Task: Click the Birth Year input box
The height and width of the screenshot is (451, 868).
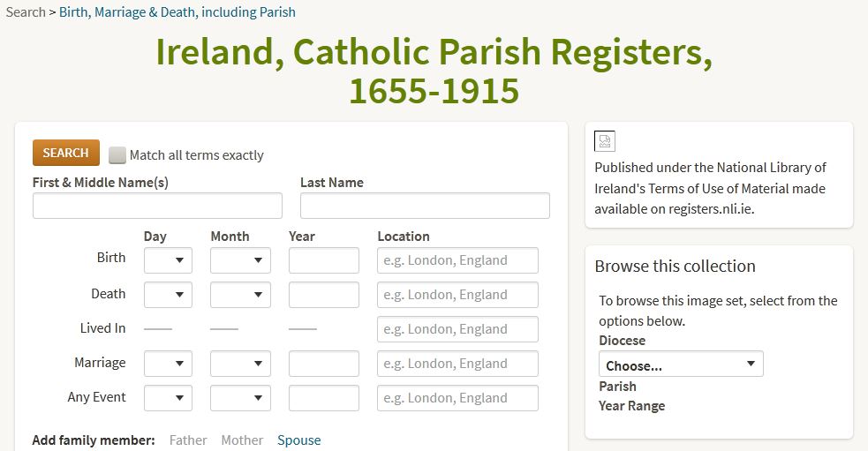Action: (x=324, y=260)
